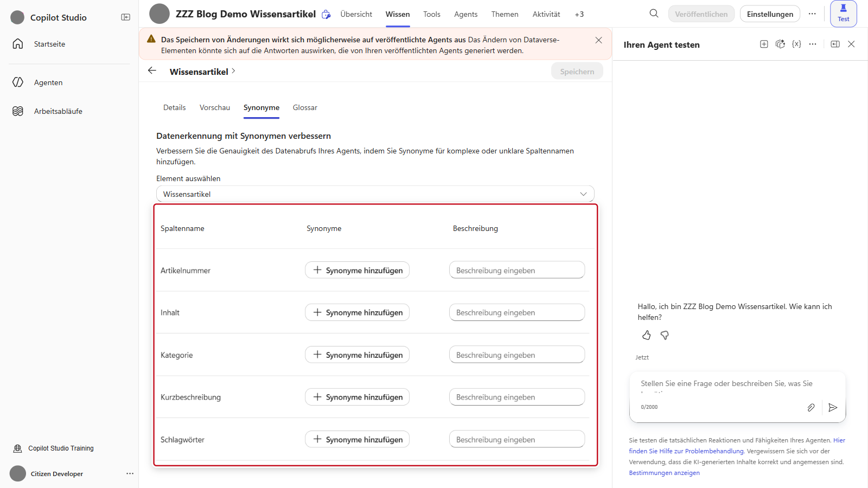This screenshot has height=488, width=868.
Task: Open test pane more options ellipsis
Action: (x=813, y=44)
